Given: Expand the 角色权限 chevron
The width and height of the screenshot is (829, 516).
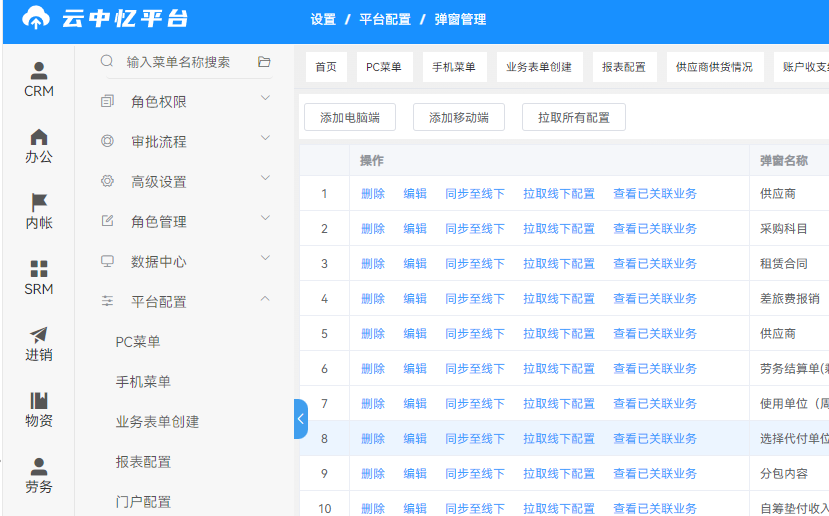Looking at the screenshot, I should pos(265,98).
